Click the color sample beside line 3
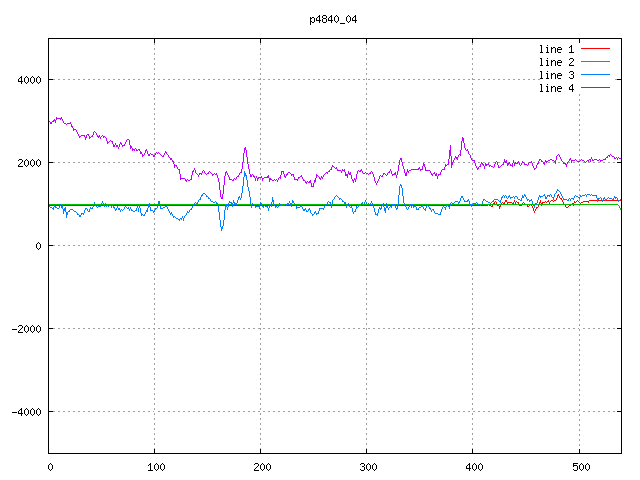 (595, 75)
